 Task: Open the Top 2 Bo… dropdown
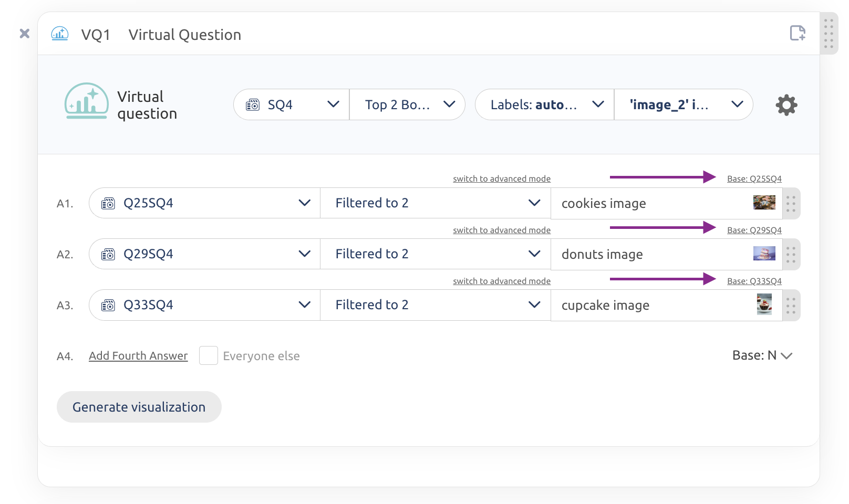coord(407,104)
